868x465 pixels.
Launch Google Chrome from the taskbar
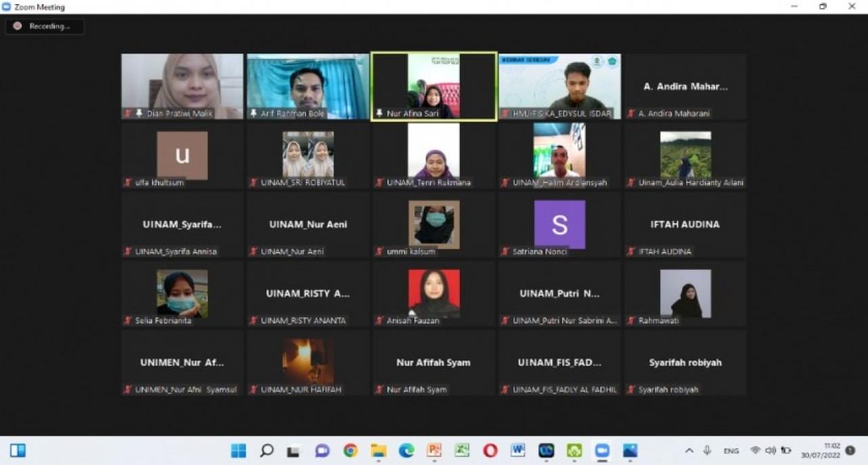pos(351,450)
